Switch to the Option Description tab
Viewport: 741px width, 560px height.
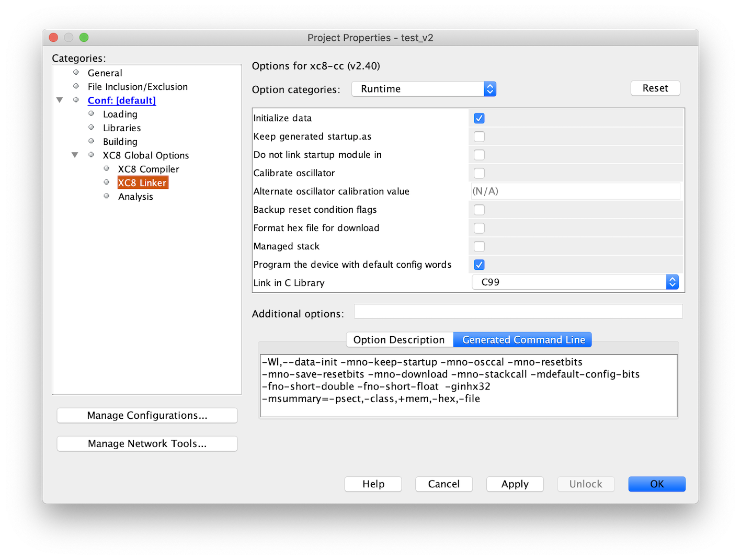point(399,340)
